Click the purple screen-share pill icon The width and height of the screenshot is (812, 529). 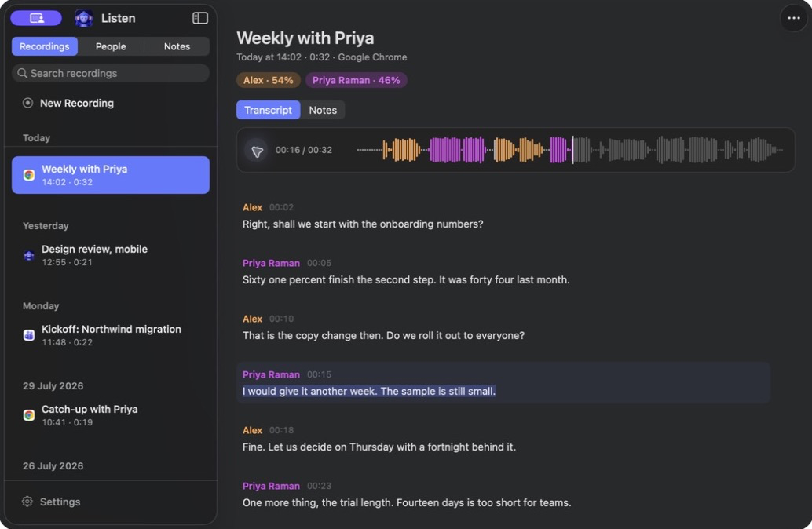pos(36,18)
